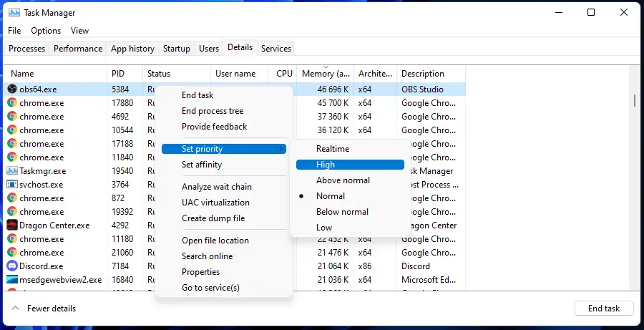Choose Open file location
This screenshot has height=330, width=644.
[224, 241]
